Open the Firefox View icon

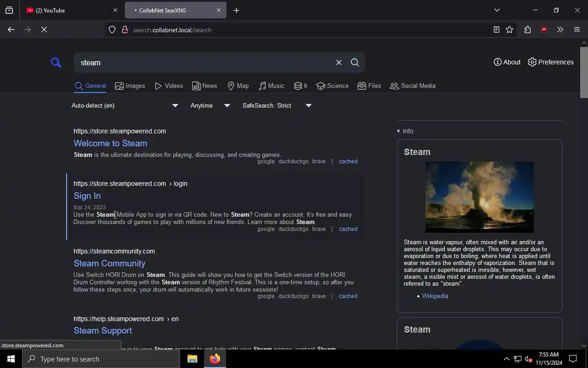[x=9, y=10]
